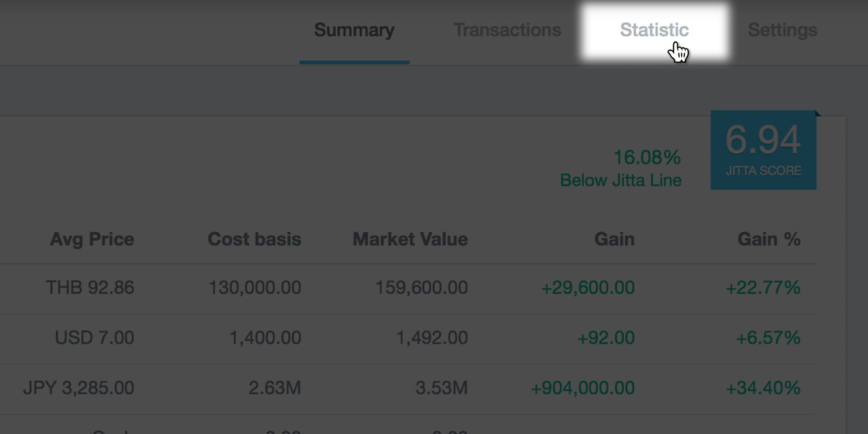This screenshot has height=434, width=868.
Task: Click the JPY 3,285.00 average price cell
Action: coord(78,388)
